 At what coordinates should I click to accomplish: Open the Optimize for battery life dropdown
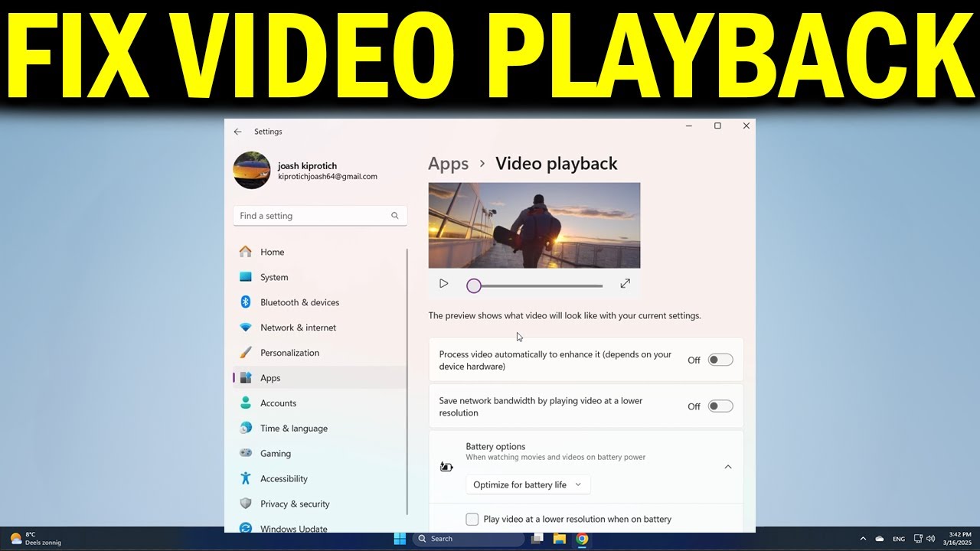528,484
